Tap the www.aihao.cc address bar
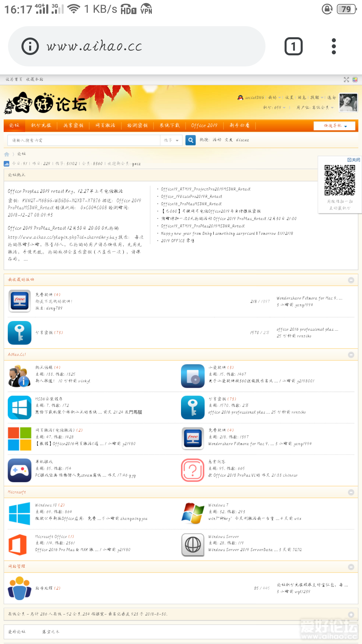Image resolution: width=362 pixels, height=644 pixels. (x=137, y=46)
